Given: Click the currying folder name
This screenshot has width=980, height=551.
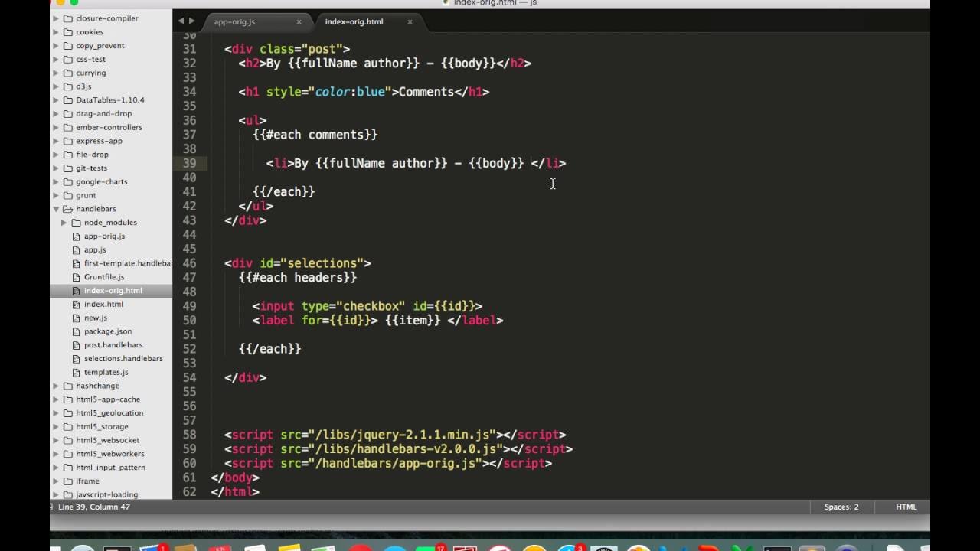Looking at the screenshot, I should coord(90,73).
